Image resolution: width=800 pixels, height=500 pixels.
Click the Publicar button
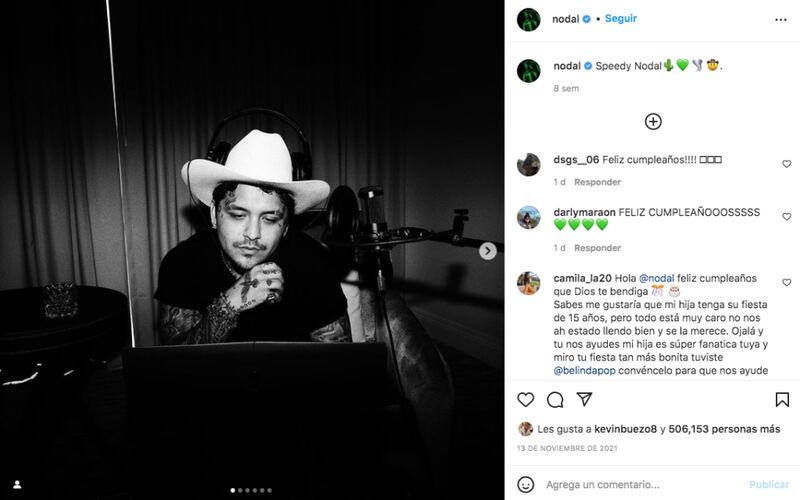[x=769, y=484]
